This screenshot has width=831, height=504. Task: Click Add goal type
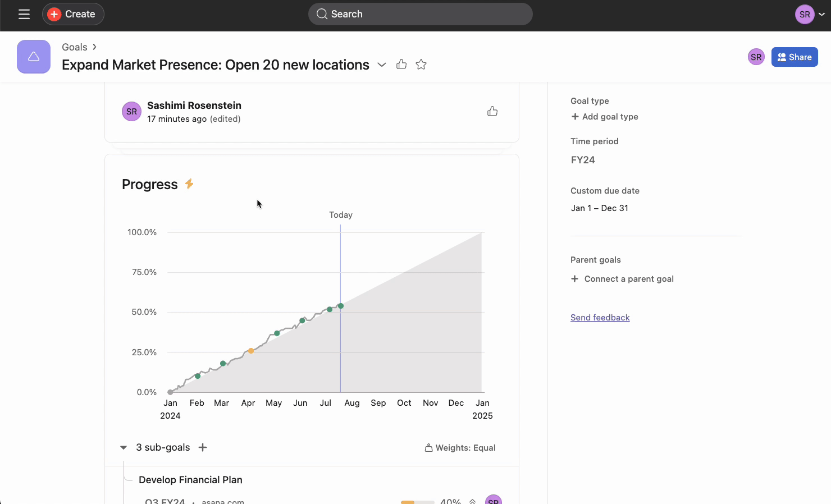pyautogui.click(x=605, y=117)
